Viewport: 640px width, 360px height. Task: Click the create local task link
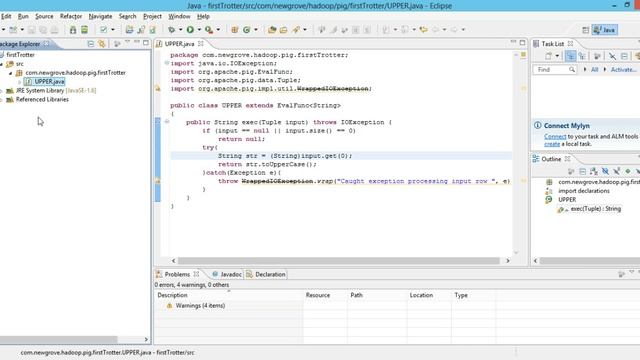coord(552,144)
